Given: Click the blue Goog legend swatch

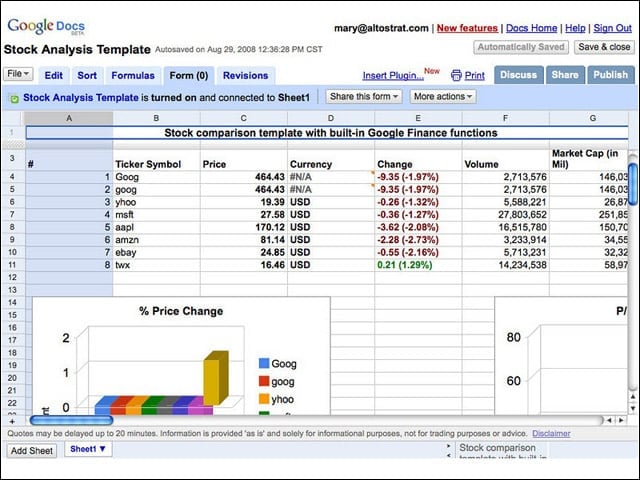Looking at the screenshot, I should [264, 363].
